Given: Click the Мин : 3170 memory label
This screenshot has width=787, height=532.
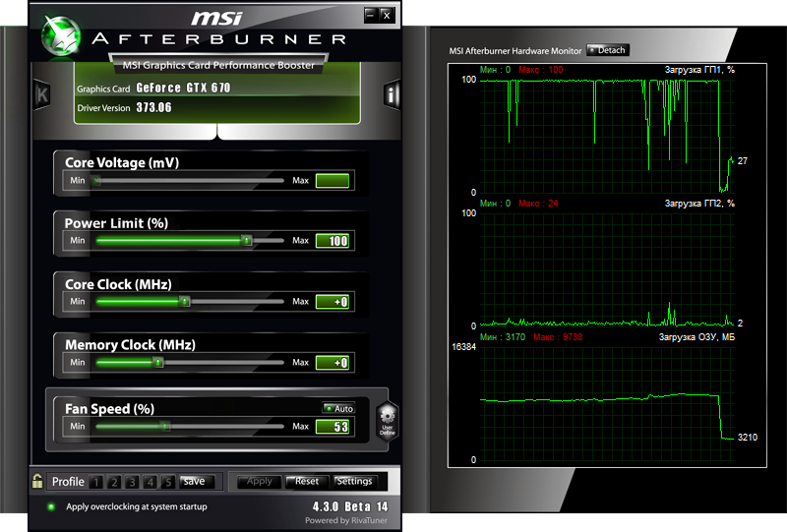Looking at the screenshot, I should point(503,337).
